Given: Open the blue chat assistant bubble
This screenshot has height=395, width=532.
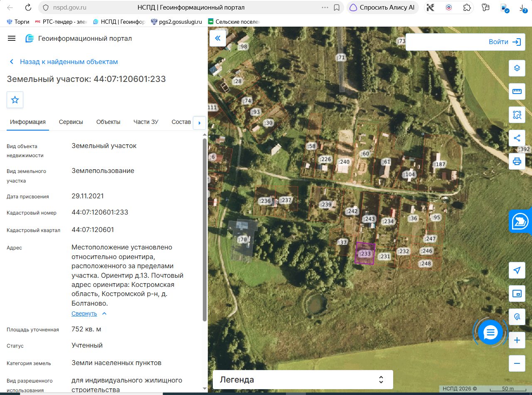Looking at the screenshot, I should (x=491, y=333).
